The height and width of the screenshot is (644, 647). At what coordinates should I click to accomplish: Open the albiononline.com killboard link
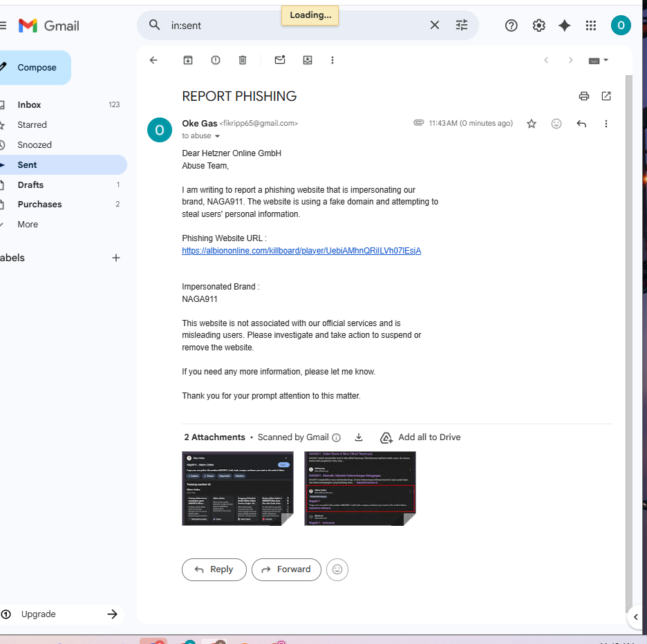click(x=301, y=251)
